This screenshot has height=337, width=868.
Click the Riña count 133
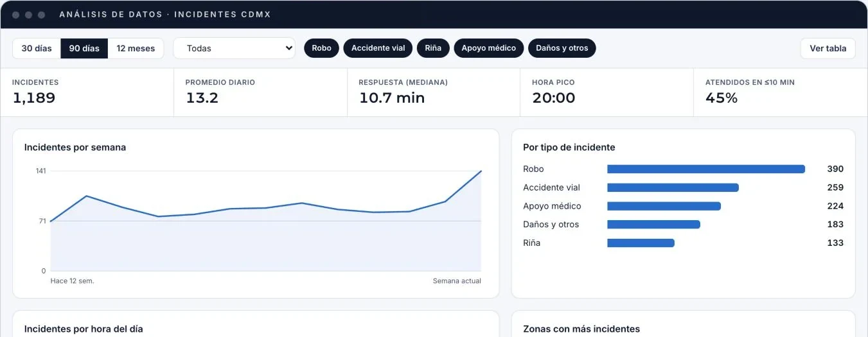pyautogui.click(x=835, y=243)
